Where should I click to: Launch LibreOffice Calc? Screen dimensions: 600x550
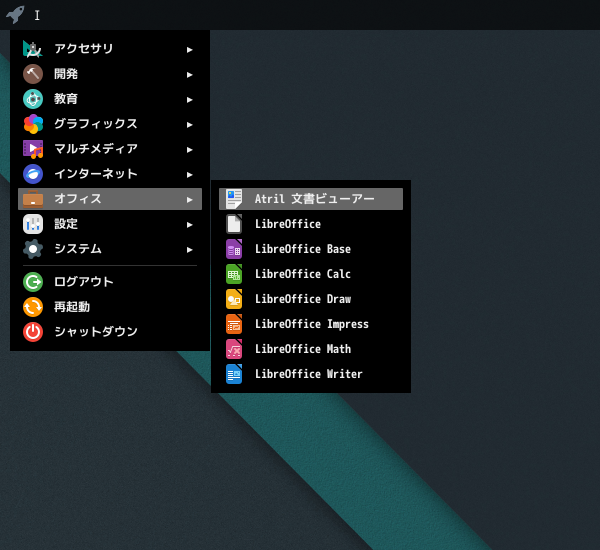311,274
